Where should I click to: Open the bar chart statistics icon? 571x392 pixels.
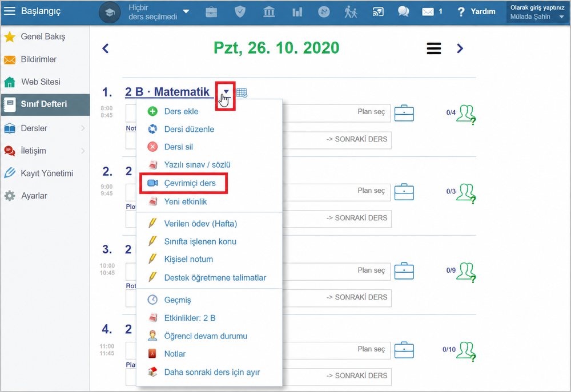tap(297, 12)
